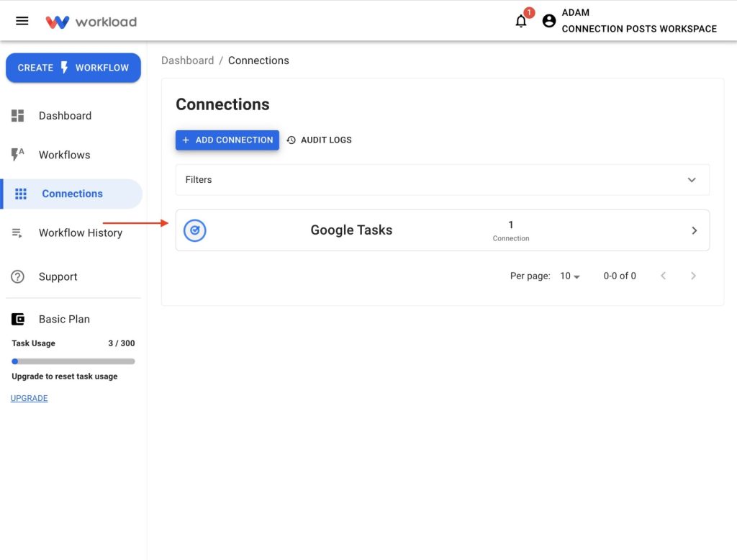Click the Workload logo

pyautogui.click(x=91, y=22)
